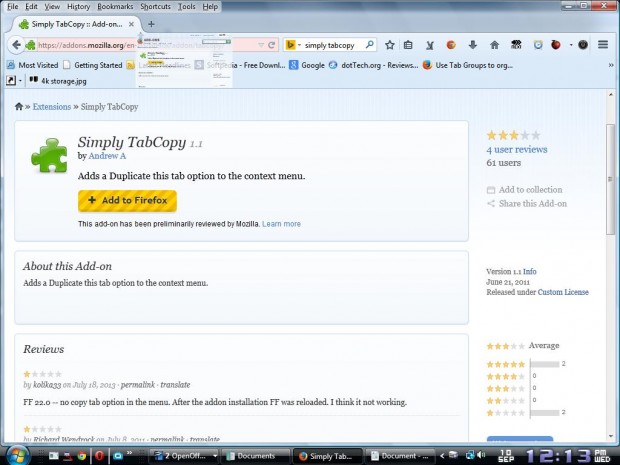Image resolution: width=620 pixels, height=465 pixels.
Task: Open dropdown arrow beside apple icon
Action: point(571,45)
